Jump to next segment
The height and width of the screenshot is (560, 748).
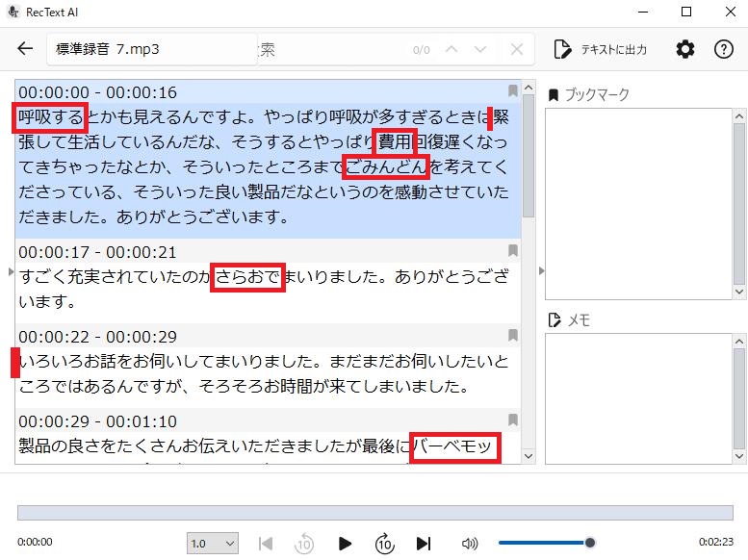click(x=423, y=544)
